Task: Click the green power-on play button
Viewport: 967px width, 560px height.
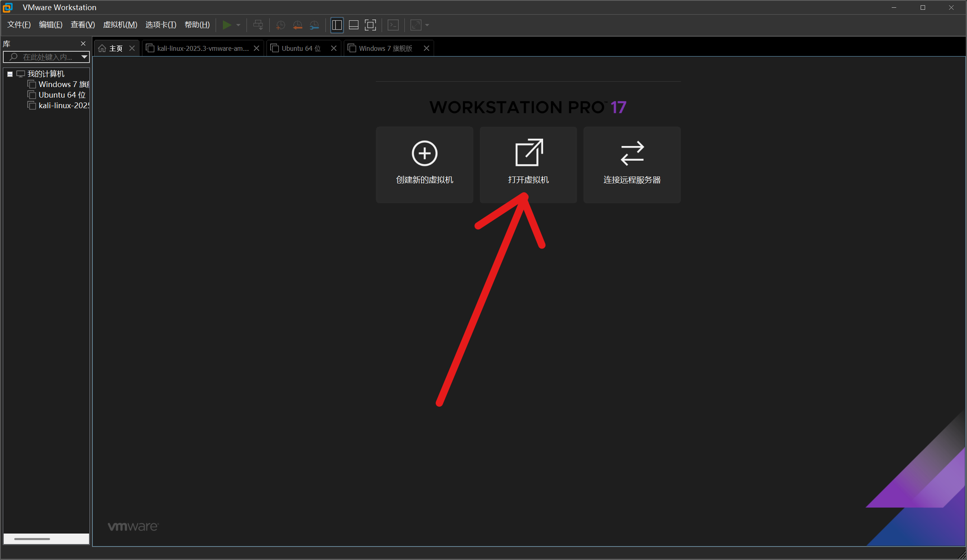Action: pos(227,25)
